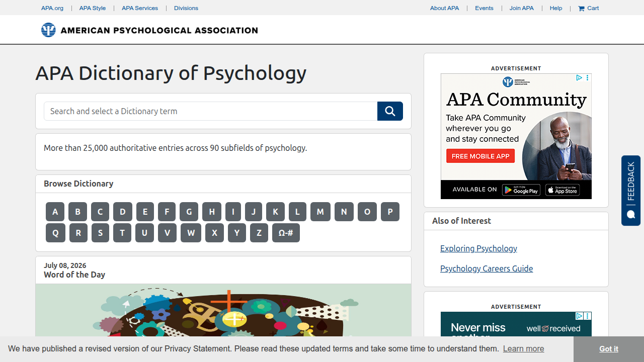Open About APA link

pyautogui.click(x=445, y=8)
